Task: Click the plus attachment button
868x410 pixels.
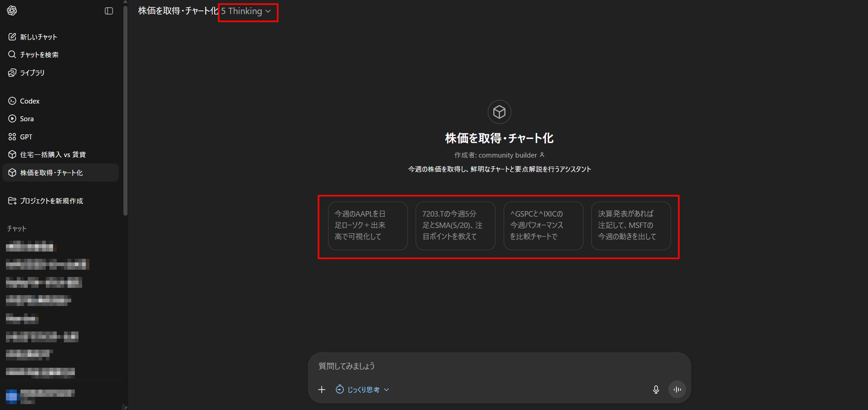Action: click(x=322, y=390)
